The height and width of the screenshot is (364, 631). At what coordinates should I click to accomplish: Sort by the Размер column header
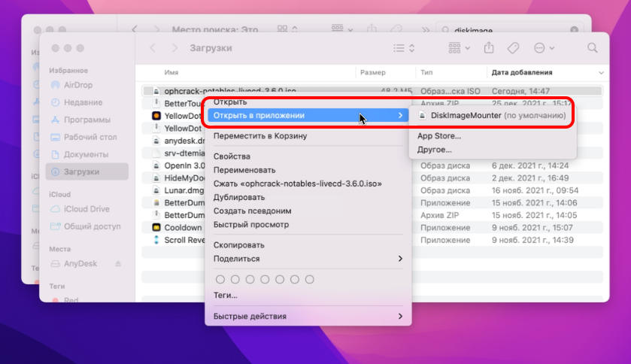tap(372, 72)
